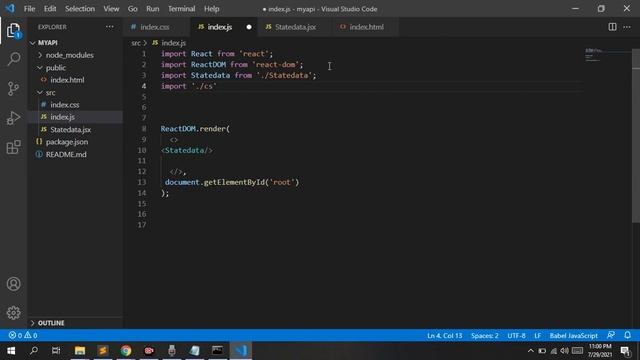
Task: Open the Action Center notification icon
Action: (x=625, y=351)
